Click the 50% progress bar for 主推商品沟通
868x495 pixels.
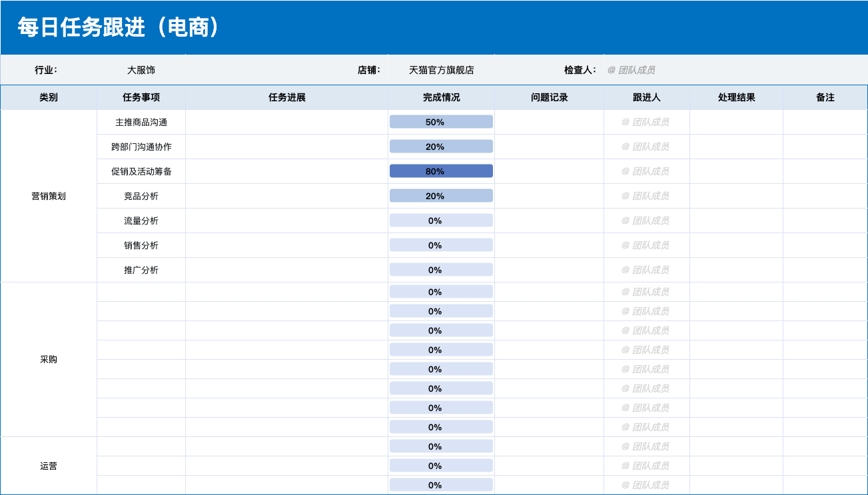440,121
